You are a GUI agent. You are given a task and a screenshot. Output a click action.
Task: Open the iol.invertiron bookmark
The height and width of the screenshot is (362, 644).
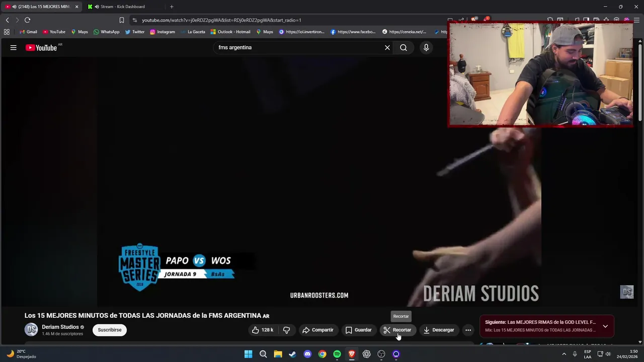tap(301, 32)
